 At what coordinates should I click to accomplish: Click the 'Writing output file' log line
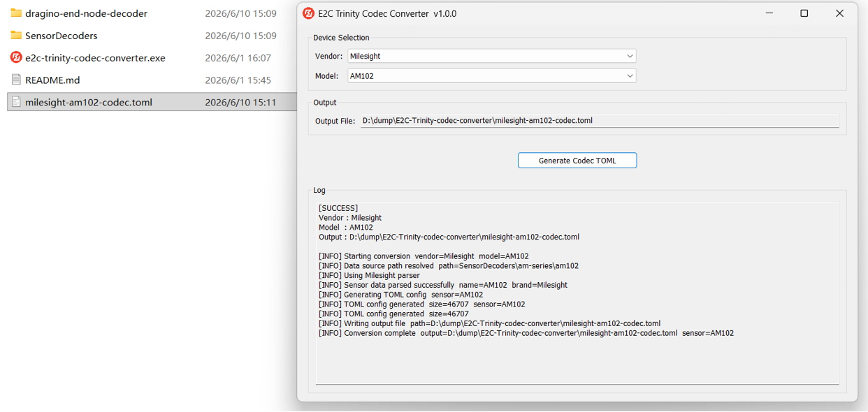pos(489,323)
